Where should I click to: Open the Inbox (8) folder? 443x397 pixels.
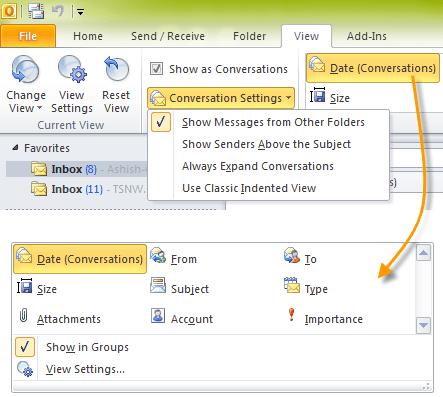click(x=77, y=169)
